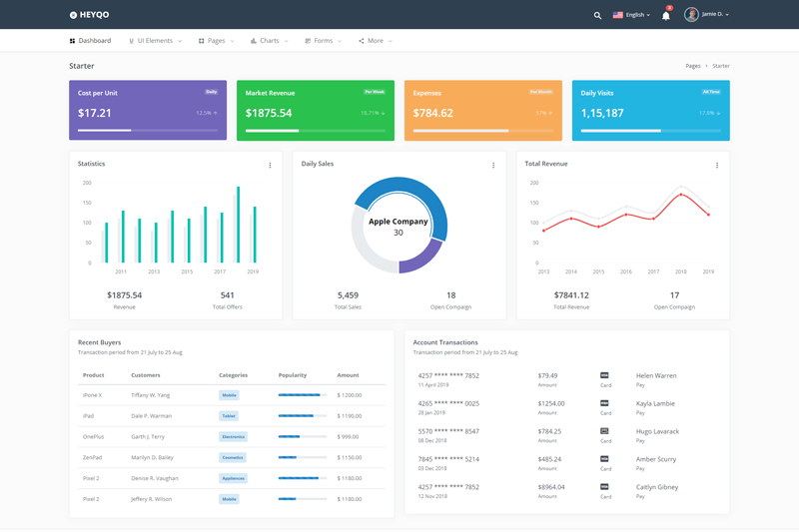Click the Mobile category tag for iPhone X

tap(230, 395)
